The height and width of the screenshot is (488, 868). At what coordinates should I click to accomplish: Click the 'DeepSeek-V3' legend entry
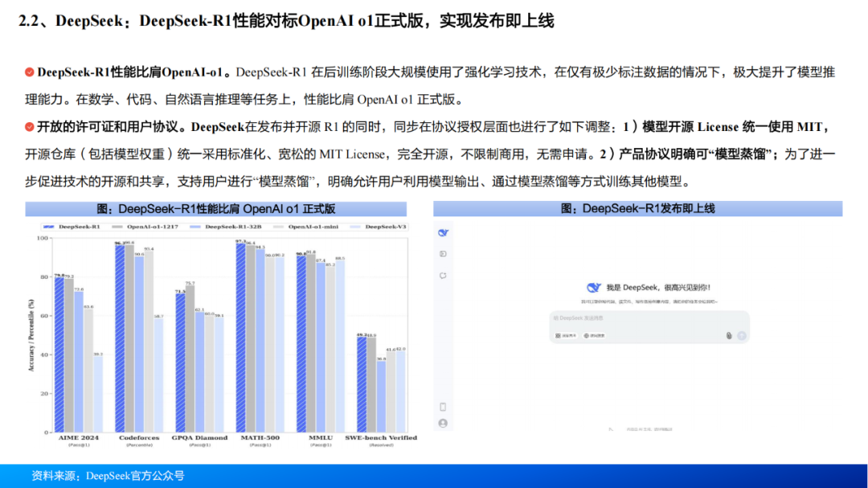pyautogui.click(x=379, y=227)
